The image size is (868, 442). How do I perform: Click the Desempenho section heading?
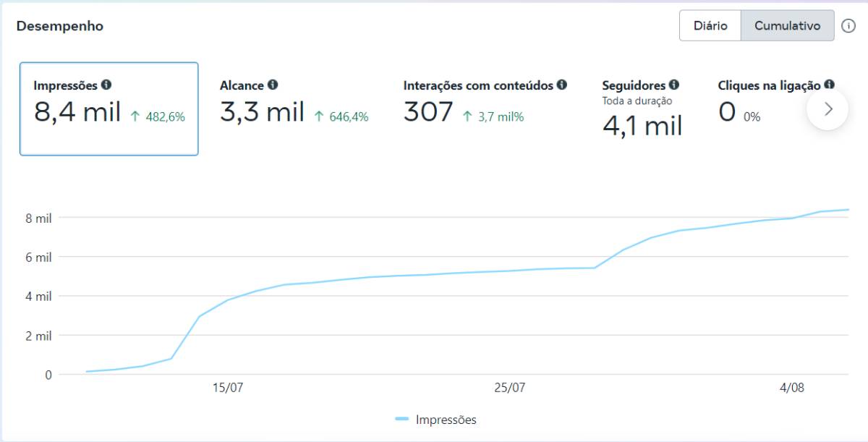click(60, 26)
